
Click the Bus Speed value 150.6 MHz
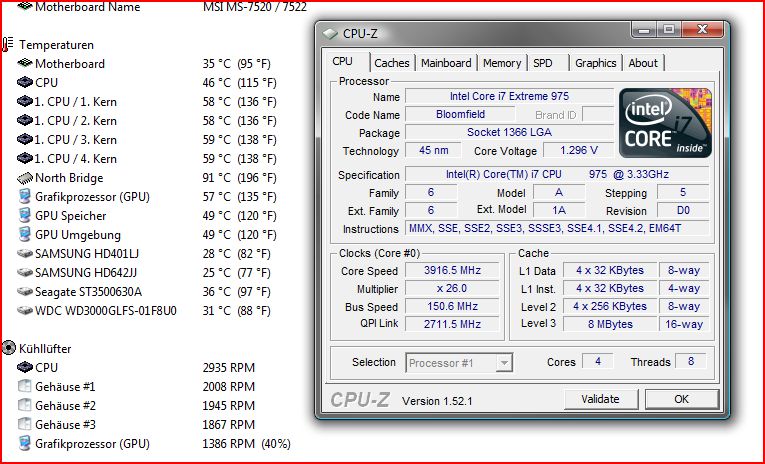coord(452,306)
